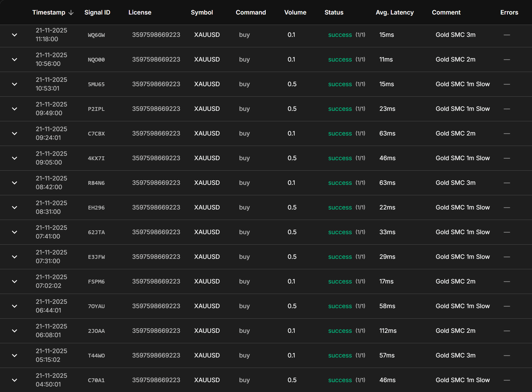The height and width of the screenshot is (392, 532).
Task: Click the license number in the T44WO row
Action: [156, 355]
